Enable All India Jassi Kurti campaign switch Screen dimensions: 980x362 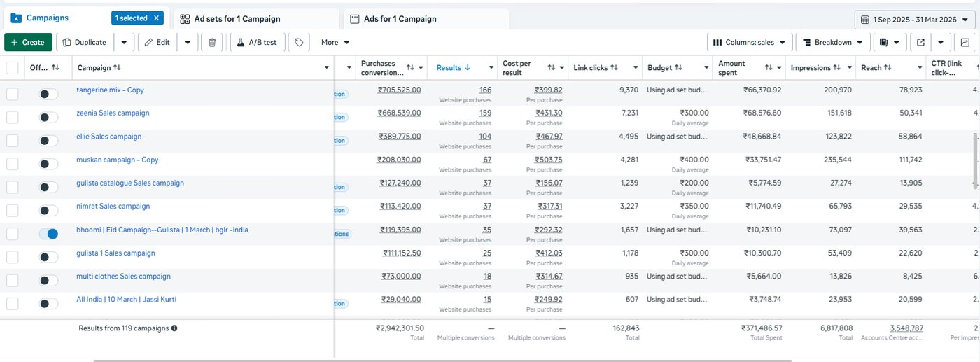pyautogui.click(x=48, y=304)
